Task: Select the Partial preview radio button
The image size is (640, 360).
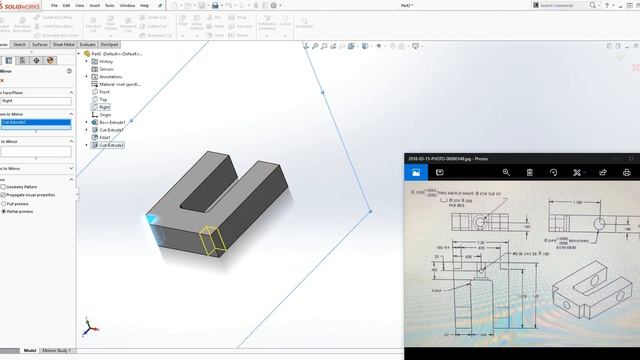Action: (4, 211)
